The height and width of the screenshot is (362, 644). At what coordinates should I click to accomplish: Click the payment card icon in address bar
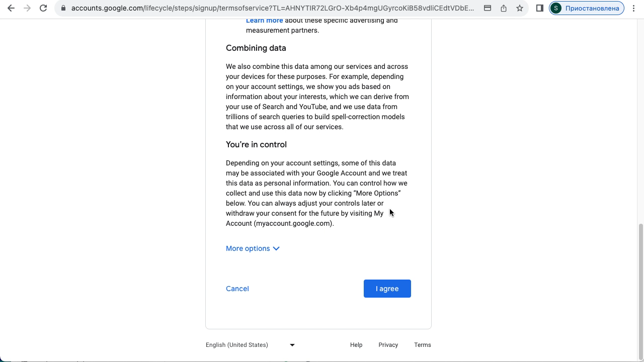[x=488, y=8]
